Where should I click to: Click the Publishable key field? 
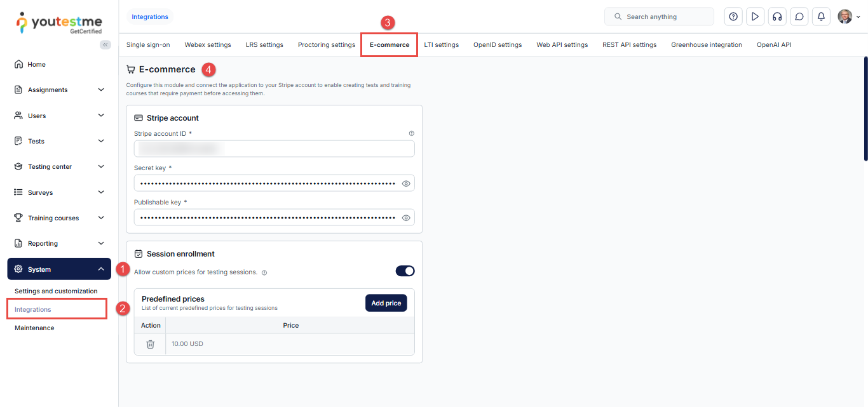tap(275, 218)
